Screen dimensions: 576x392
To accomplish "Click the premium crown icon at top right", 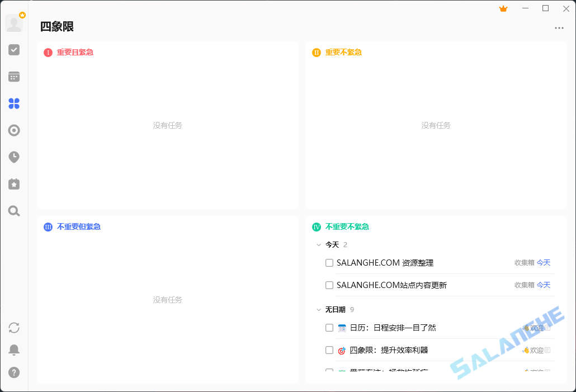I will [x=503, y=8].
